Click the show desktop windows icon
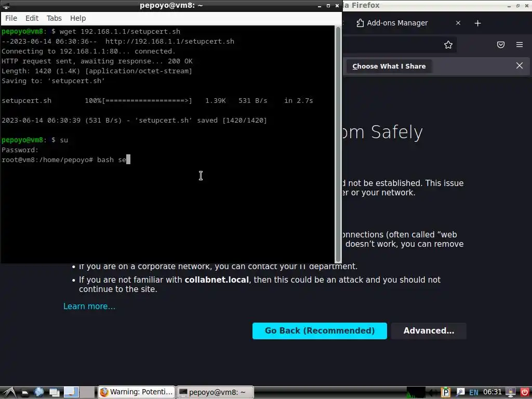The image size is (532, 399). (54, 393)
